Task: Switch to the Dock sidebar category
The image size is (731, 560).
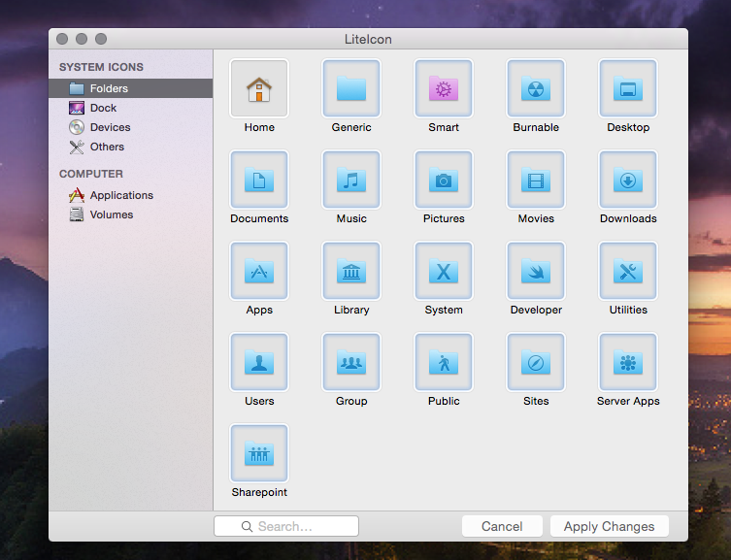Action: [x=130, y=108]
